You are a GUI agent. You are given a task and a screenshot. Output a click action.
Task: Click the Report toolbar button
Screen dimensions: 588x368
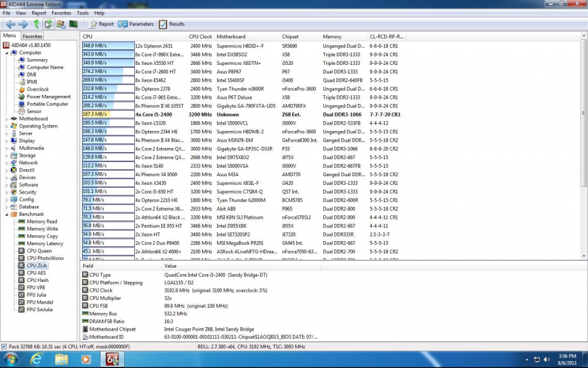click(x=101, y=24)
